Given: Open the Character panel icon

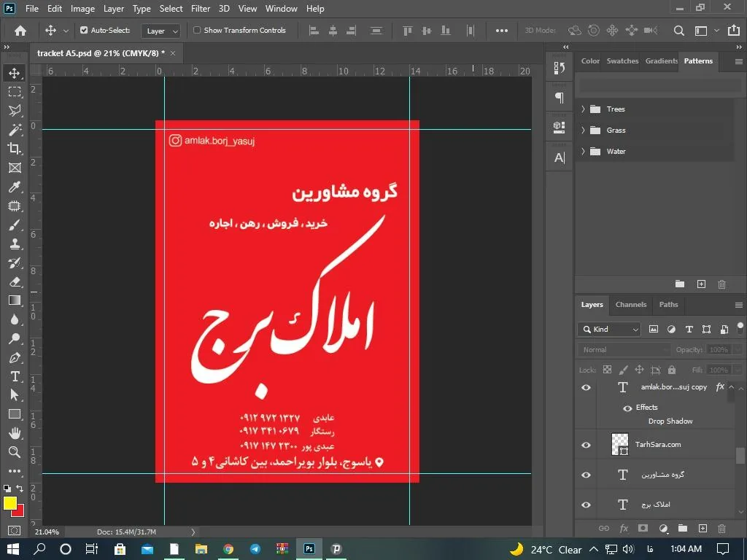Looking at the screenshot, I should (x=560, y=157).
